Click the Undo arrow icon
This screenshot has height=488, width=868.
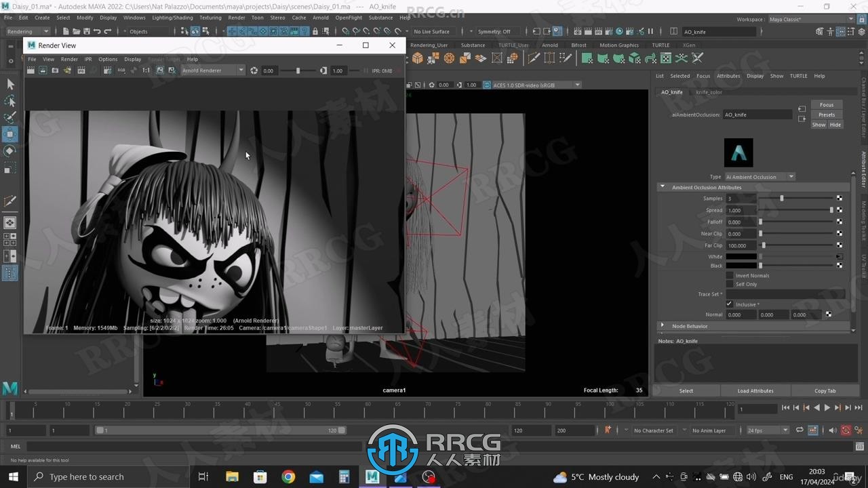tap(97, 31)
